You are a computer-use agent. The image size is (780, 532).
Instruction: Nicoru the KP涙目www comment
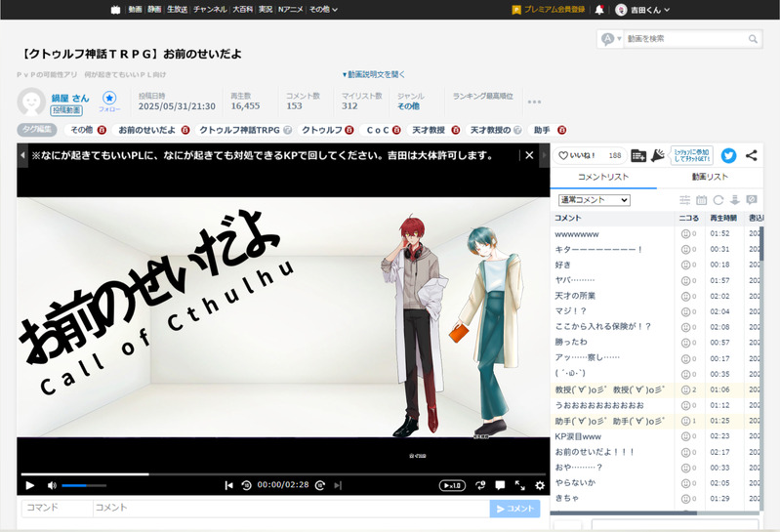pyautogui.click(x=688, y=436)
